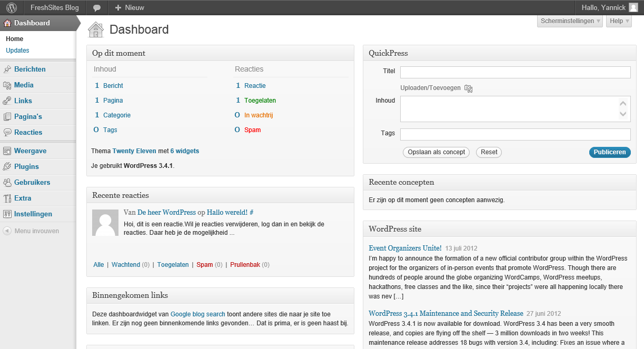Screen dimensions: 644x349
Task: Click the Inhoud text area down arrow
Action: (x=623, y=114)
